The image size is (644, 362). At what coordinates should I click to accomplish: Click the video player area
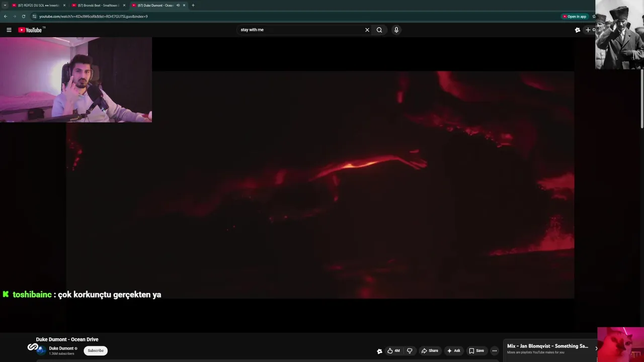[320, 185]
